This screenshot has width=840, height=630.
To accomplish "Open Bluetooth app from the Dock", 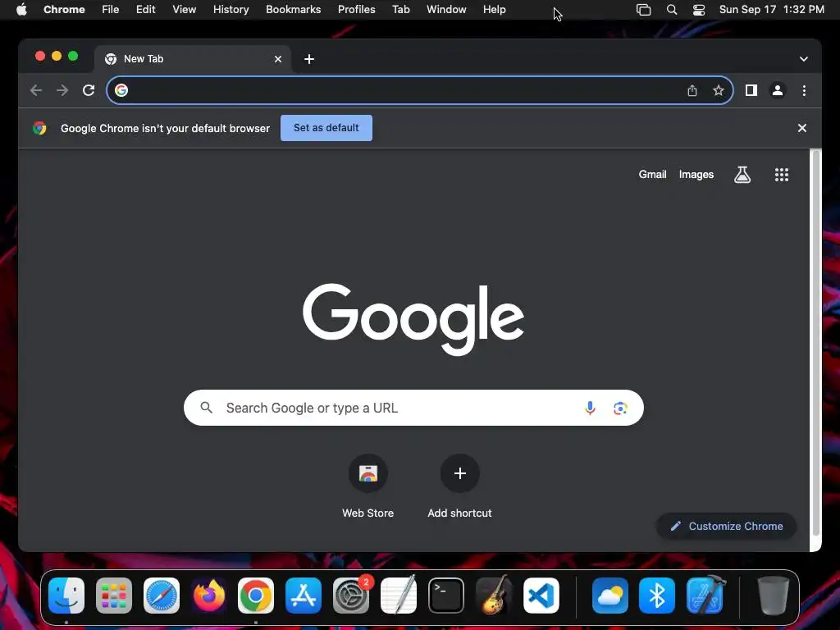I will (x=657, y=596).
